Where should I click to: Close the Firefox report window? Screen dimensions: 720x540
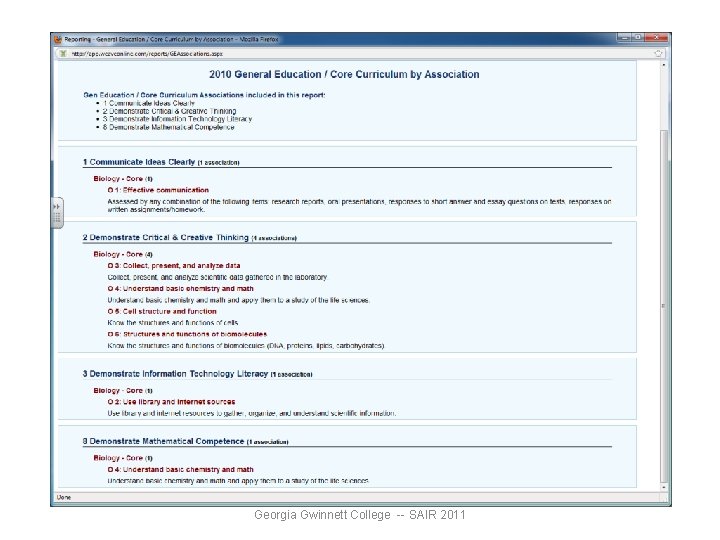click(657, 37)
